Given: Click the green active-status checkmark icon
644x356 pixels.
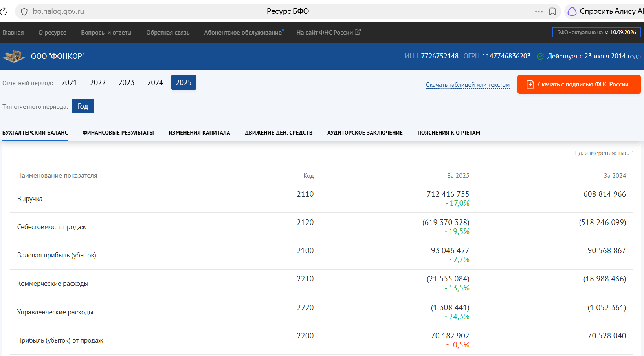Looking at the screenshot, I should [x=540, y=57].
